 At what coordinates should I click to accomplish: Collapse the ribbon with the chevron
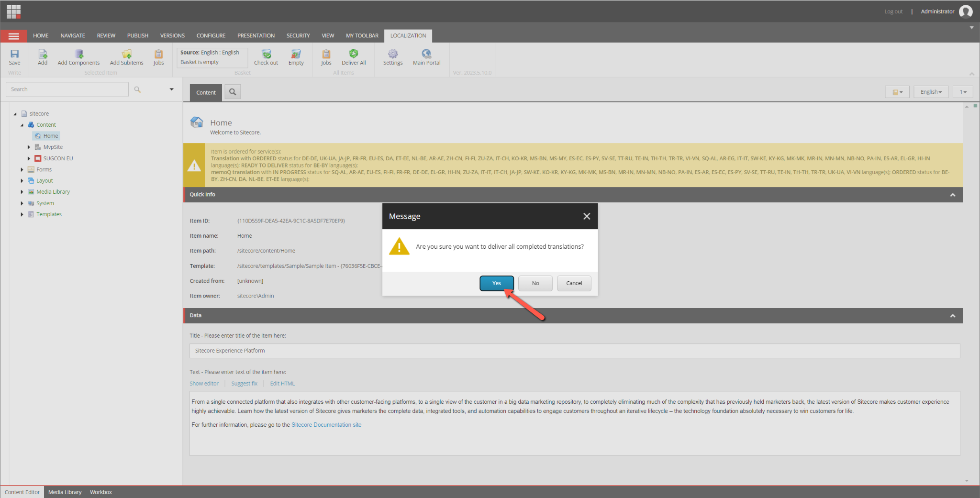(972, 74)
